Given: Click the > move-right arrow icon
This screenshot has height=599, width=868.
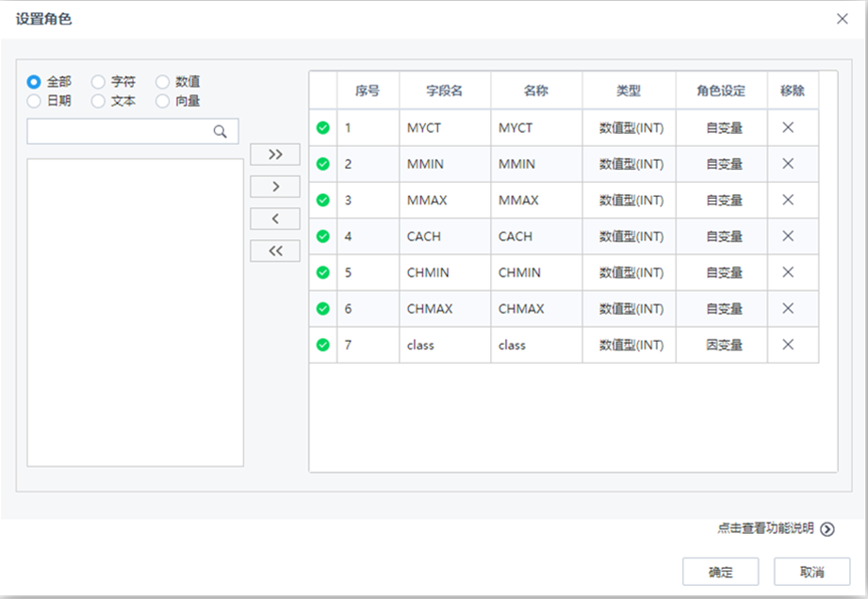Looking at the screenshot, I should pos(274,186).
